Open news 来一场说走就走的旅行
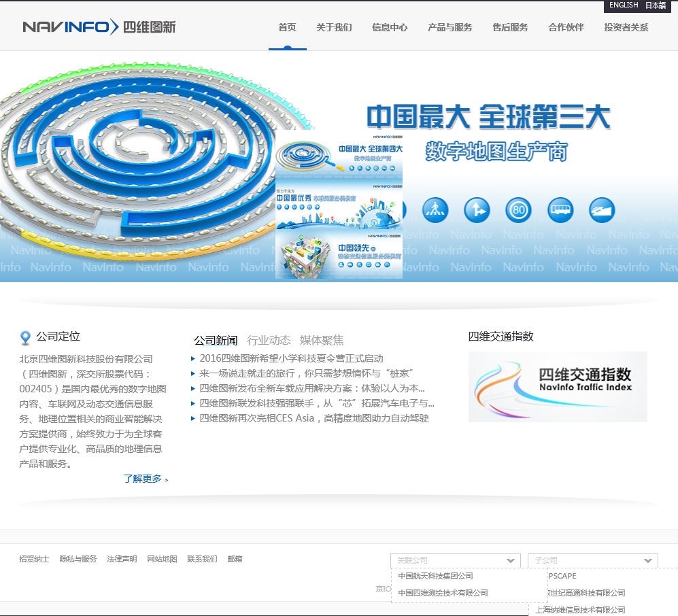This screenshot has height=616, width=678. pos(307,373)
